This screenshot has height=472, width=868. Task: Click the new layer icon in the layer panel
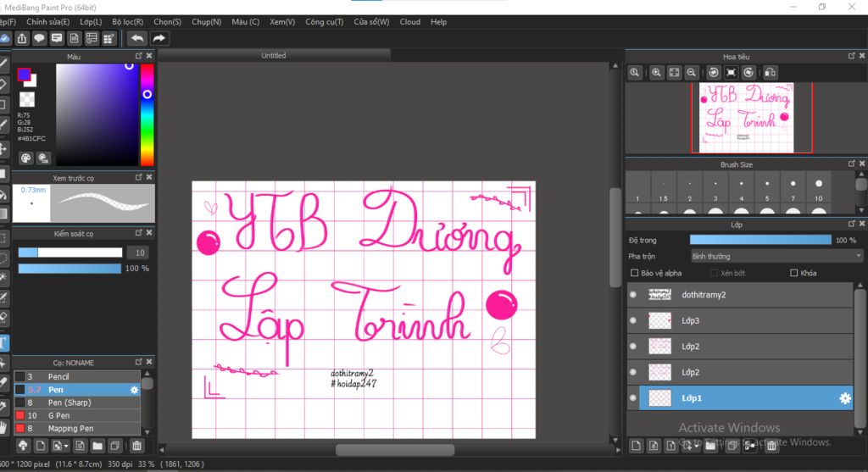click(x=636, y=446)
